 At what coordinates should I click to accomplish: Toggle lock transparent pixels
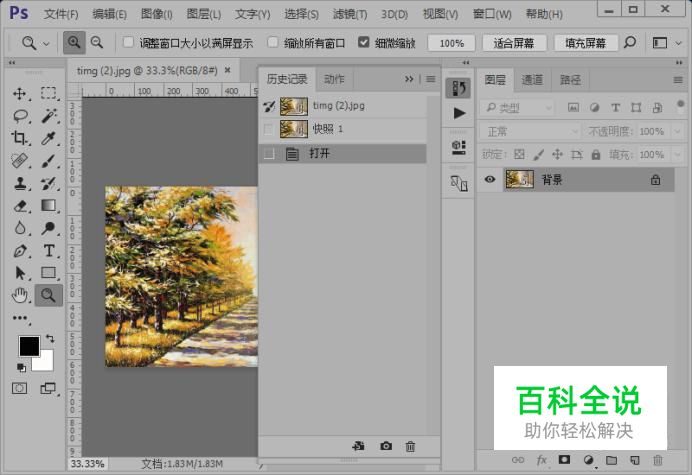pyautogui.click(x=519, y=154)
